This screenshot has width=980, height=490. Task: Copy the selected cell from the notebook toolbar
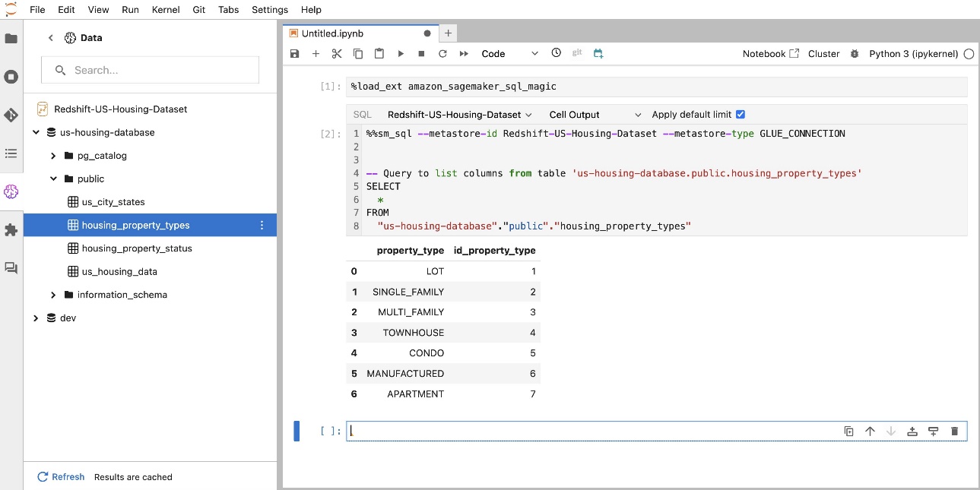[358, 54]
